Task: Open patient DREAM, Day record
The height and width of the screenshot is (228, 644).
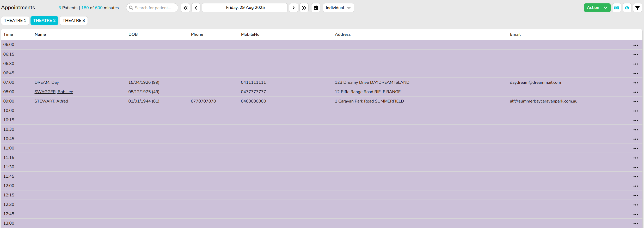Action: click(47, 82)
